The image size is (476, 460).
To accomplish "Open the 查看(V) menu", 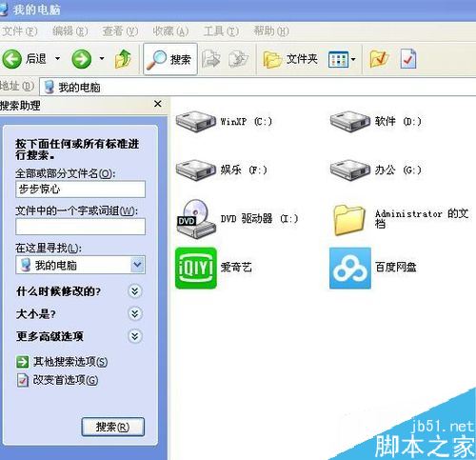I will pyautogui.click(x=120, y=31).
